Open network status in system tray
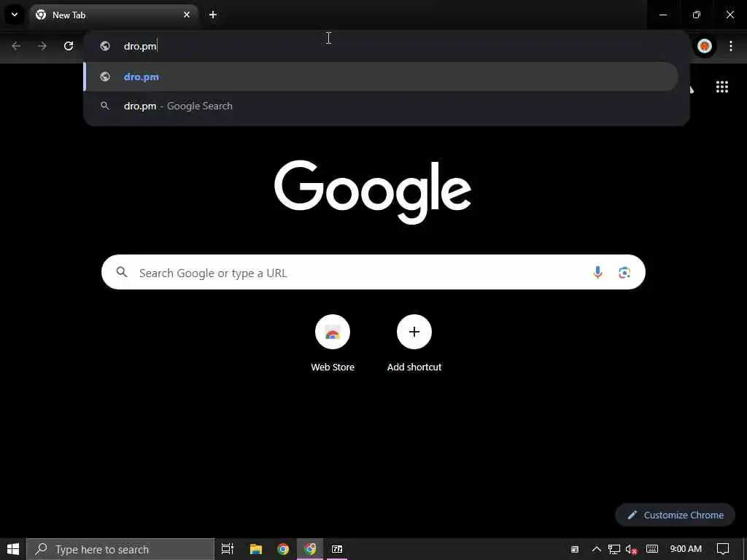747x560 pixels. (x=614, y=549)
